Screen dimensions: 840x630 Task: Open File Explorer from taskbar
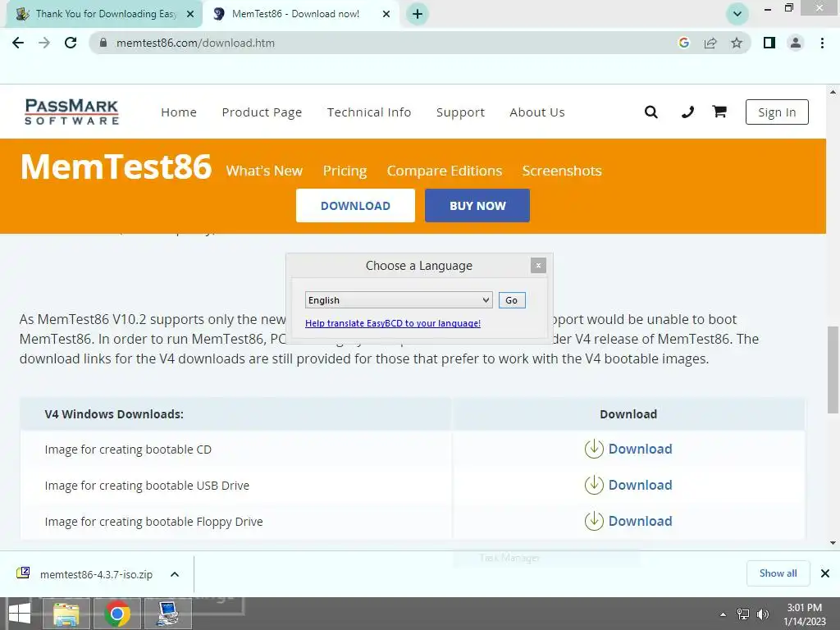66,614
